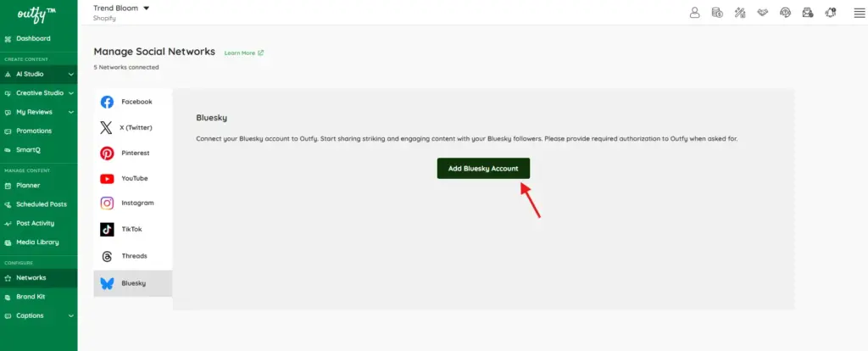Click the Media Library icon in sidebar
Image resolution: width=868 pixels, height=351 pixels.
click(x=8, y=242)
